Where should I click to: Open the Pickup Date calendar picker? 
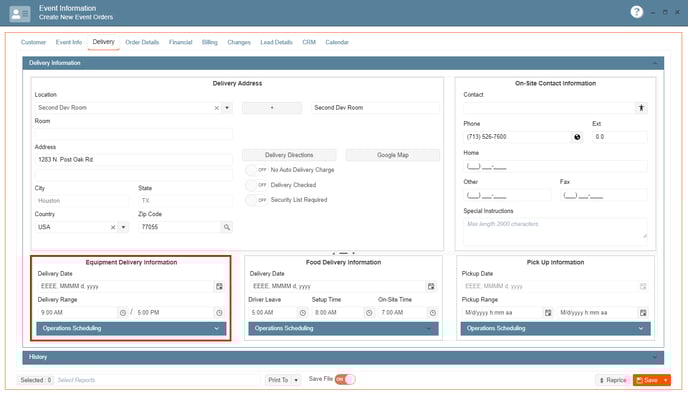[643, 286]
